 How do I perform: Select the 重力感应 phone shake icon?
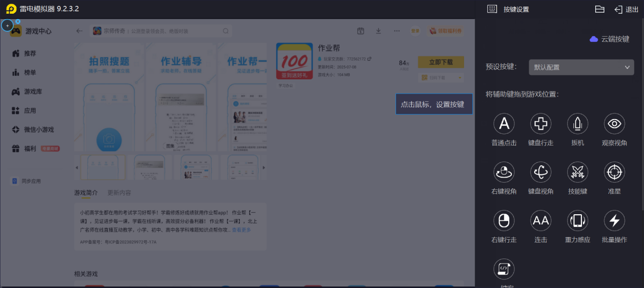[577, 221]
